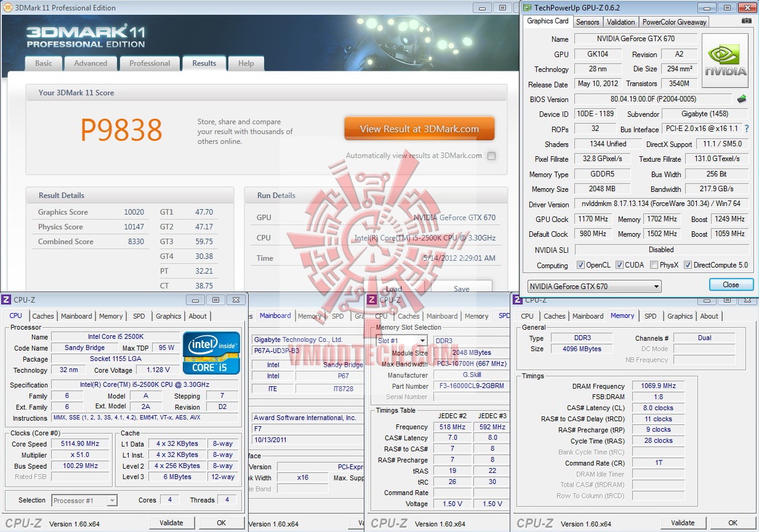Switch to the Advanced tab in 3DMark
This screenshot has height=532, width=759.
pyautogui.click(x=90, y=63)
